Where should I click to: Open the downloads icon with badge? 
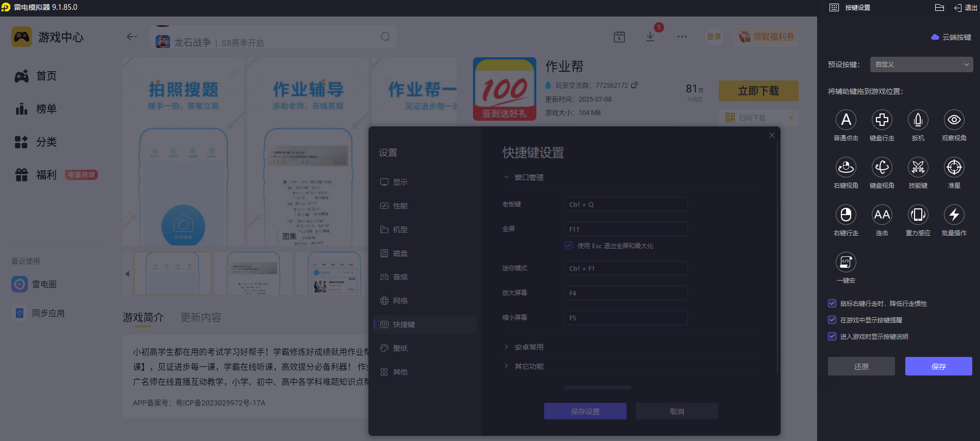(x=650, y=37)
